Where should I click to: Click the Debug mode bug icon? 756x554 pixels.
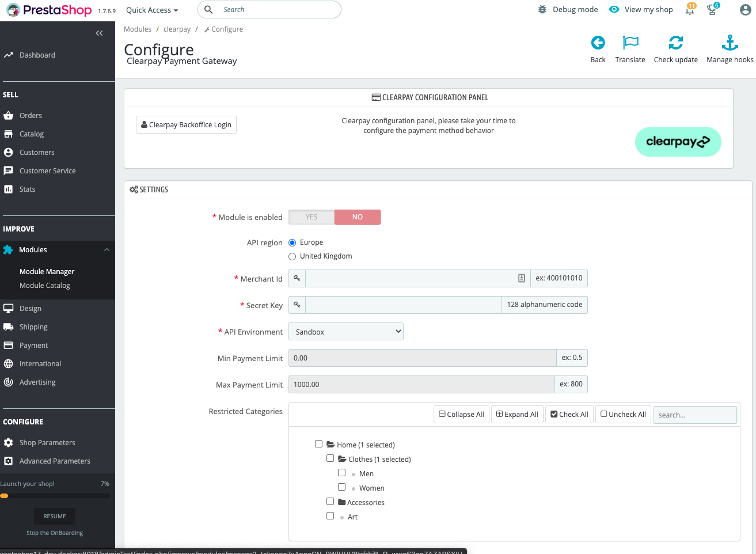(x=542, y=10)
